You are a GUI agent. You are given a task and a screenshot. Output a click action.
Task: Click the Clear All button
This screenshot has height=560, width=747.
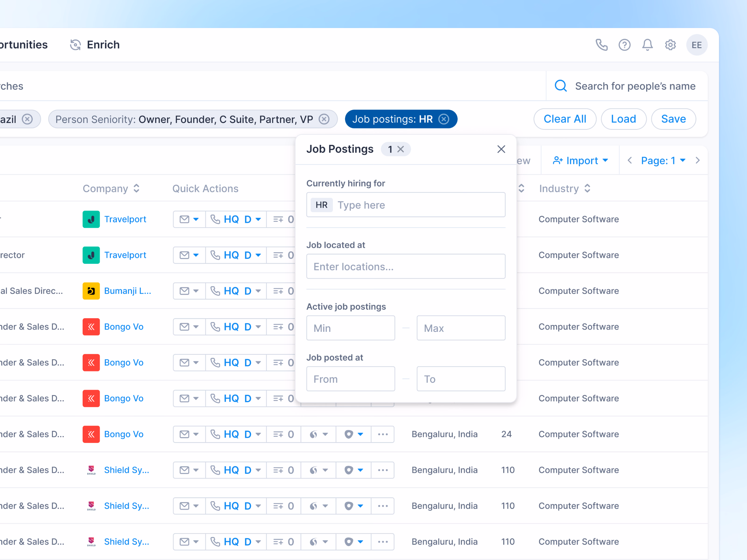coord(565,119)
